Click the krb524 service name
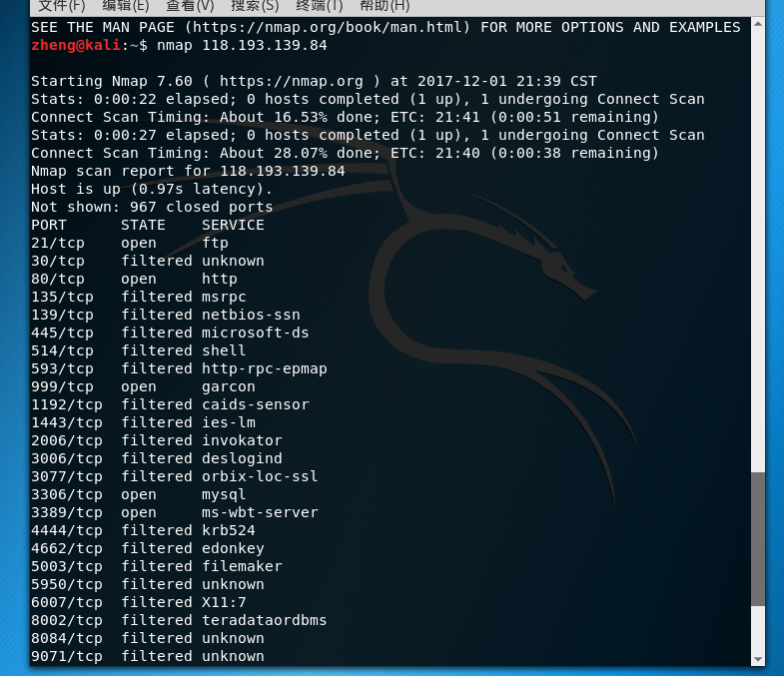This screenshot has height=676, width=784. pos(229,531)
